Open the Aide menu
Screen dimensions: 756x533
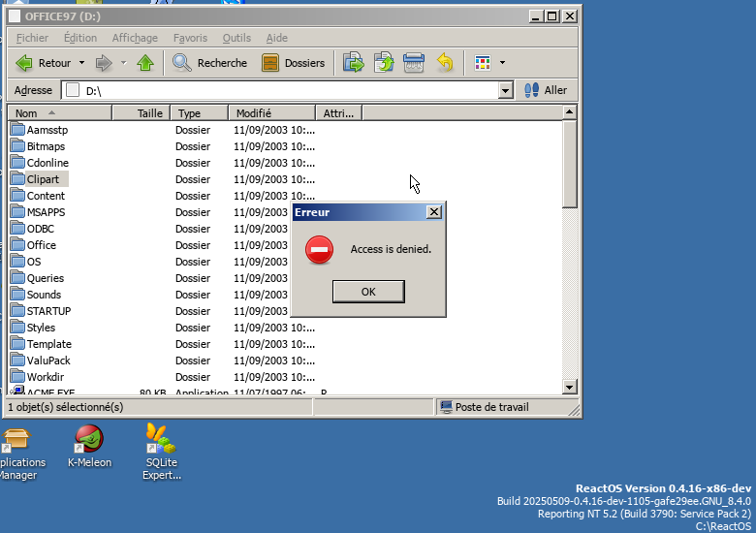[277, 38]
